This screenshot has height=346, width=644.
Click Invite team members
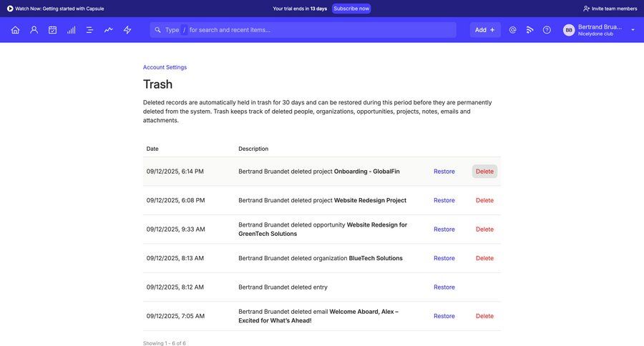click(610, 9)
